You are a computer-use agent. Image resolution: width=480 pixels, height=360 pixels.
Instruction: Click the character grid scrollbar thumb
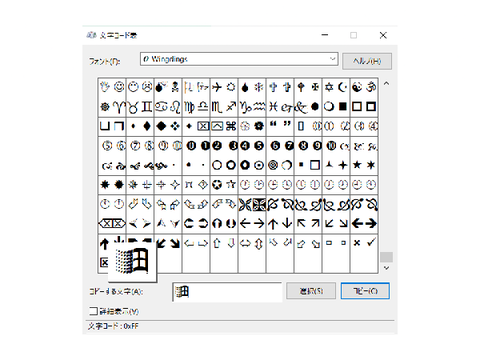(386, 257)
